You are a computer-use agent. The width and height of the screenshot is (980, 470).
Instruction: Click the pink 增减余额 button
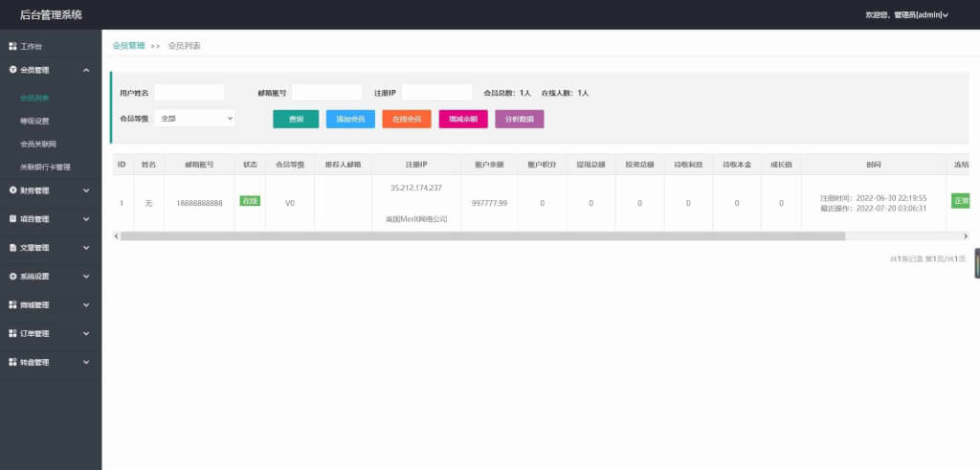pyautogui.click(x=463, y=119)
